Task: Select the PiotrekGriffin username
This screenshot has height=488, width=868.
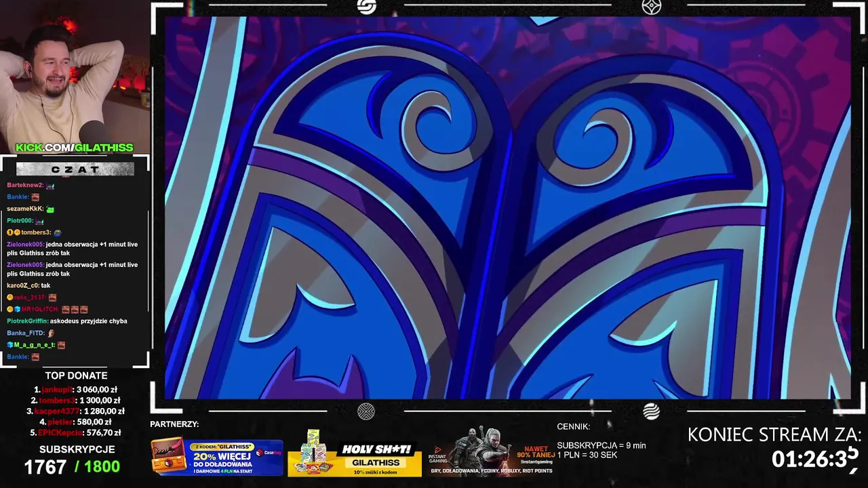Action: (x=27, y=321)
